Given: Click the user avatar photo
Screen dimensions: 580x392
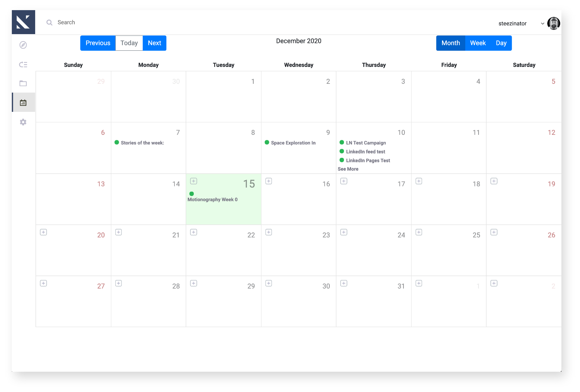Looking at the screenshot, I should tap(554, 23).
